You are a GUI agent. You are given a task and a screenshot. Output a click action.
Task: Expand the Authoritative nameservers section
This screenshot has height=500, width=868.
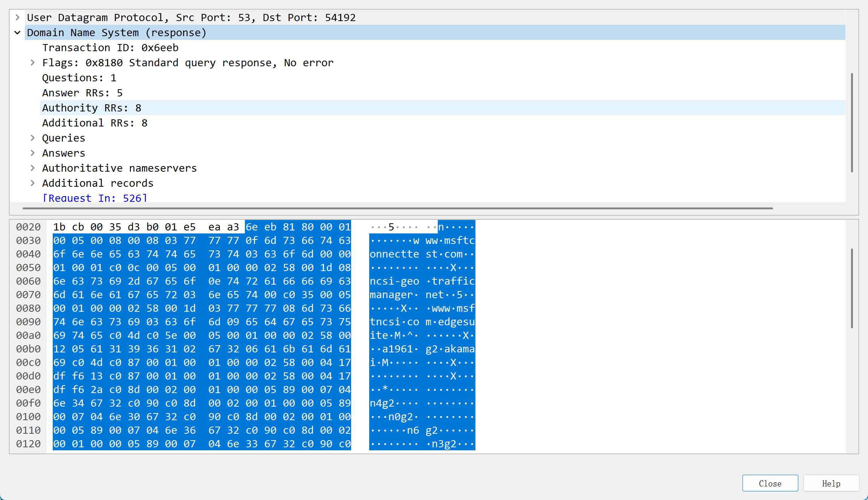(33, 168)
